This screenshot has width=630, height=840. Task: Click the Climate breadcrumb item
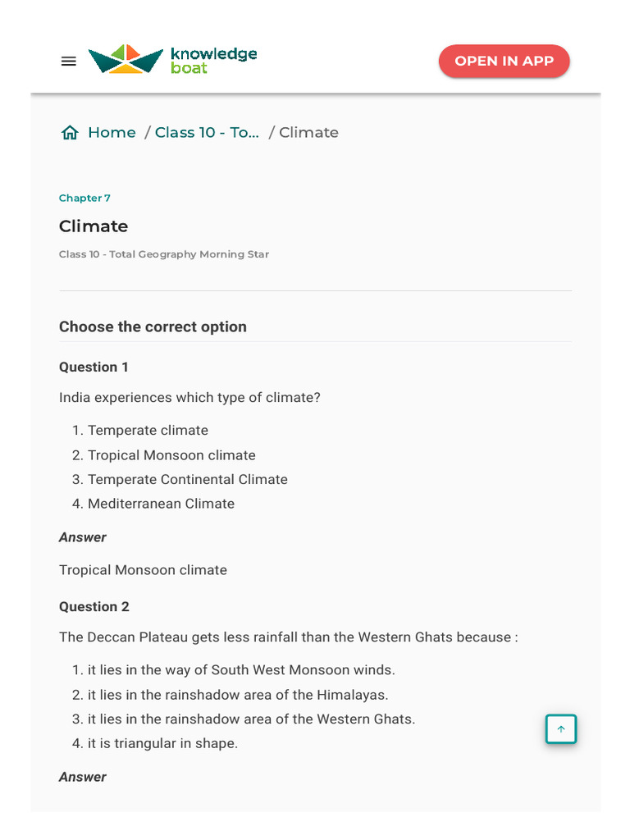click(308, 133)
